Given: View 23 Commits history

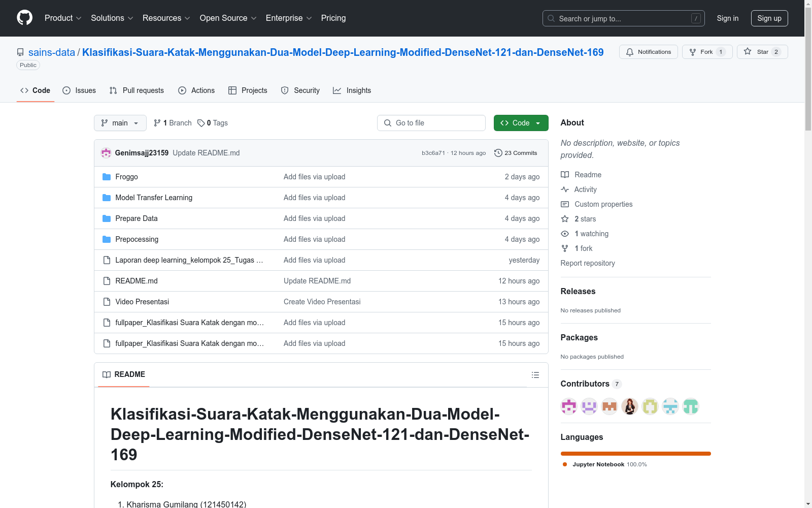Looking at the screenshot, I should tap(516, 153).
